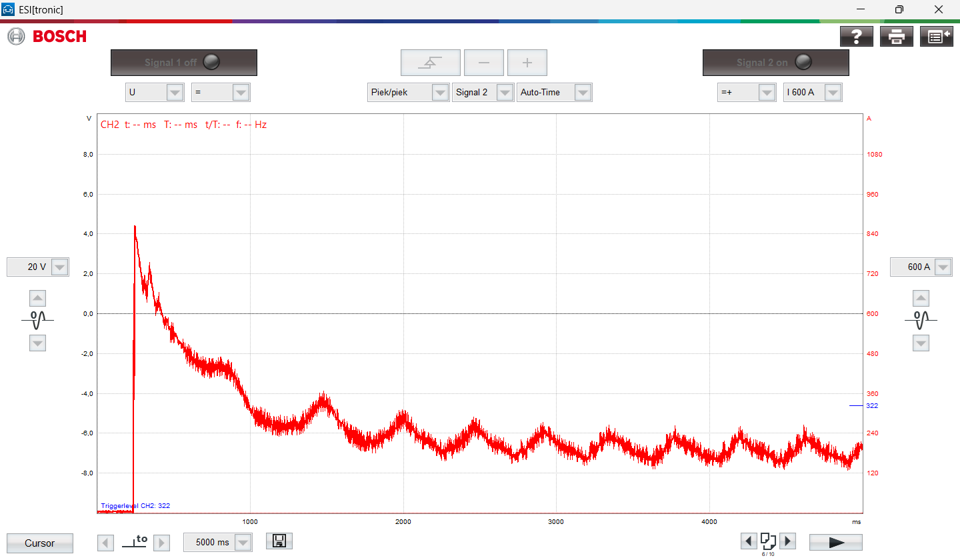Expand the I 600 A sensor dropdown
The width and height of the screenshot is (960, 560).
833,93
